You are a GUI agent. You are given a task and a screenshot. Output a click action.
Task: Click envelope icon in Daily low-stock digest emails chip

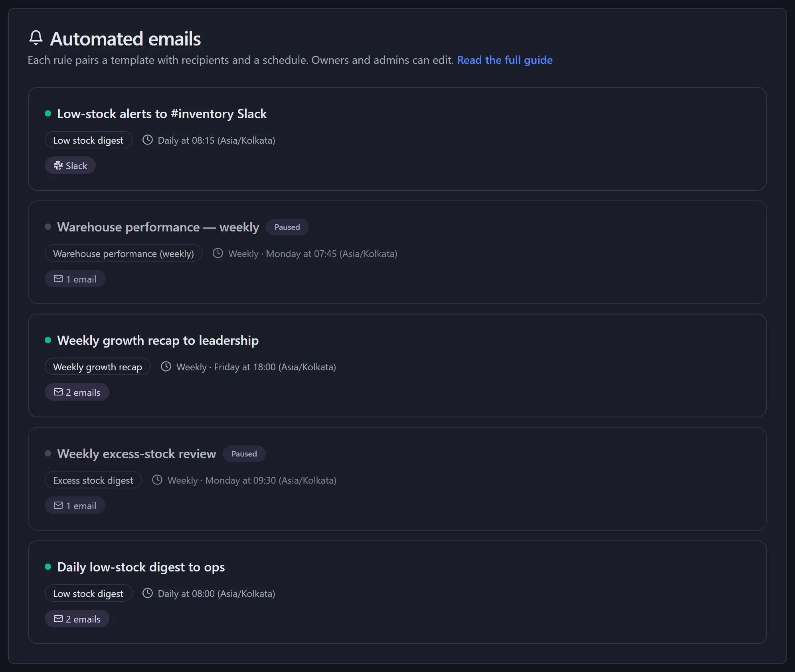click(58, 619)
